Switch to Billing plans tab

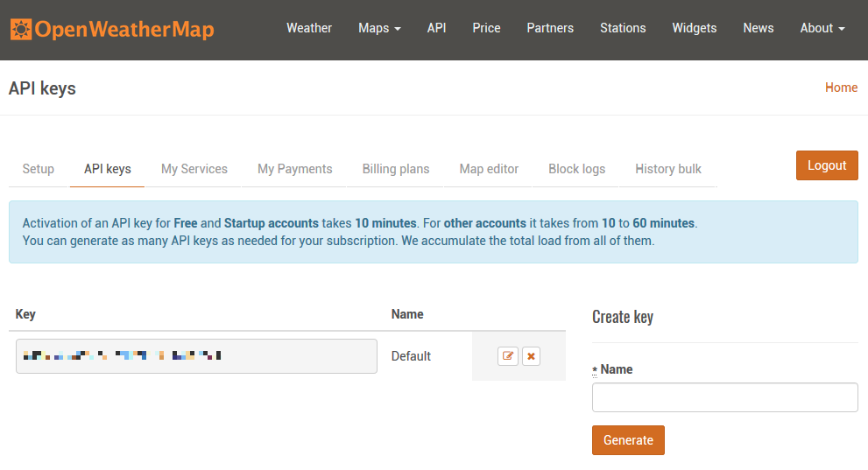coord(396,169)
